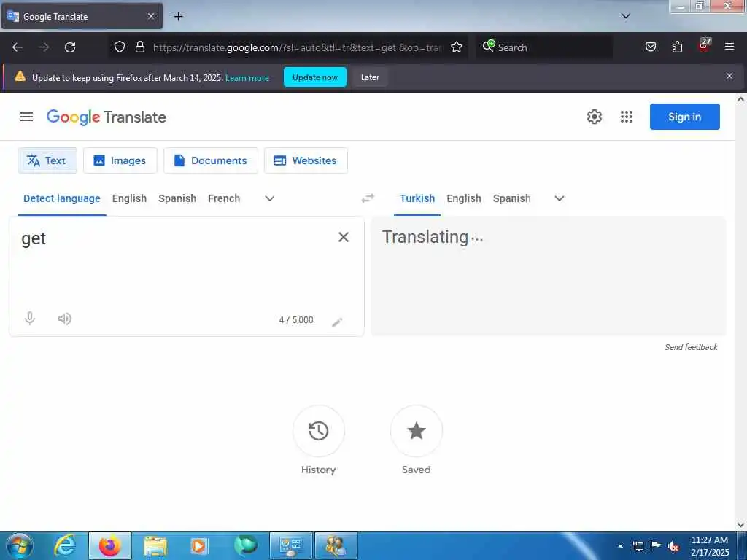747x560 pixels.
Task: Open Windows Start menu orb
Action: coord(20,545)
